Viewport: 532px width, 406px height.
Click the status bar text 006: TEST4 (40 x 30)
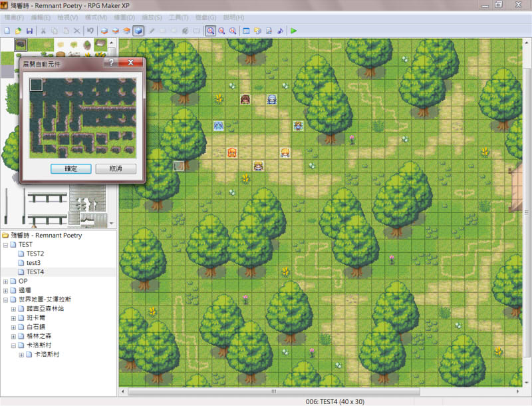point(335,401)
